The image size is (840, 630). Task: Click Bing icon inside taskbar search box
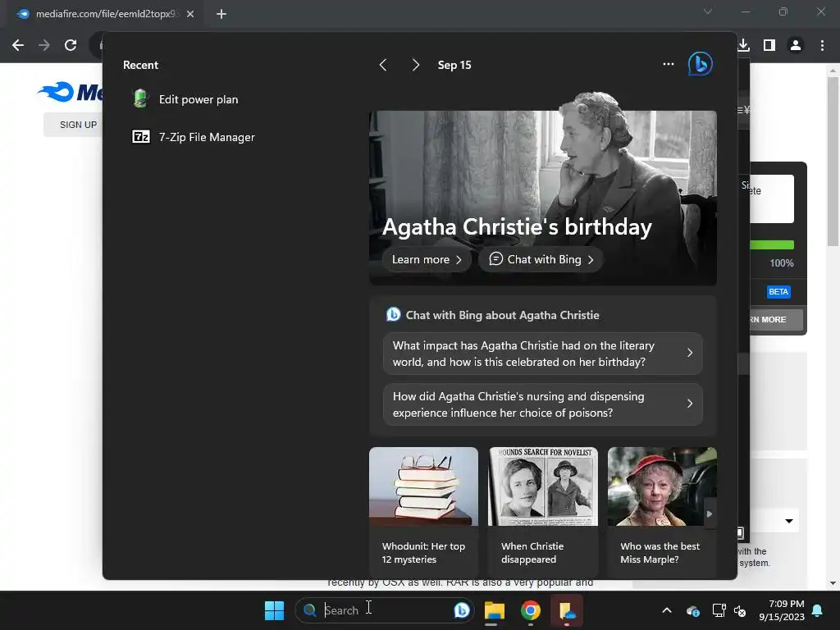(x=461, y=610)
